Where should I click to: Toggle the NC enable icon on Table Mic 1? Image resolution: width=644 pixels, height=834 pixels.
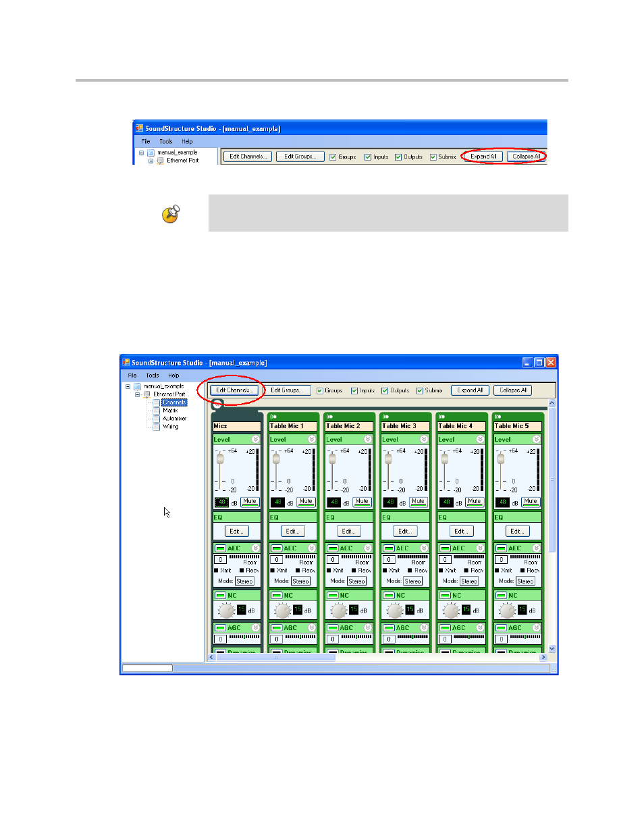pos(277,596)
